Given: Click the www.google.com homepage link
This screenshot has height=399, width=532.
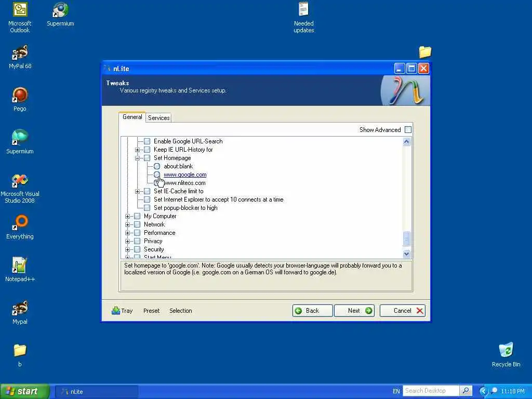Looking at the screenshot, I should (185, 175).
